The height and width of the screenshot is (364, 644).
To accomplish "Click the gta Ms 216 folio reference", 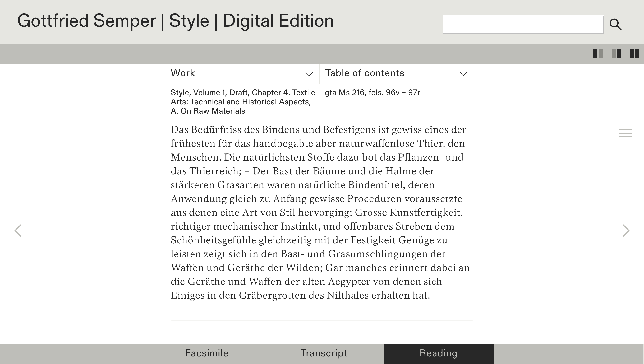I will 372,93.
